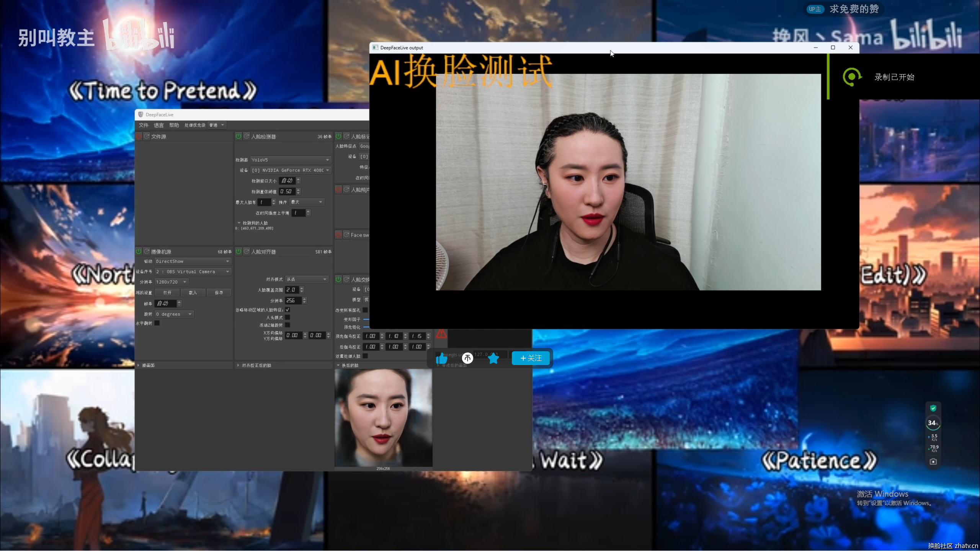Click the 在时间维度上平滑 value field
The height and width of the screenshot is (551, 980).
[301, 213]
